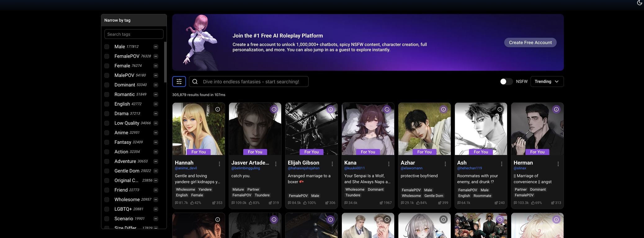Viewport: 644px width, 238px height.
Task: Select the Gentle Dom tag on Azhar card
Action: [x=434, y=196]
